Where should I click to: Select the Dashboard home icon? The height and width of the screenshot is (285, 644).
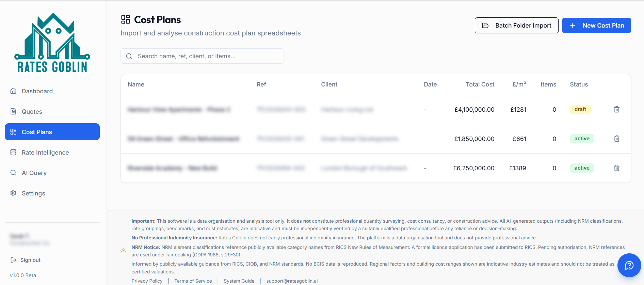13,91
